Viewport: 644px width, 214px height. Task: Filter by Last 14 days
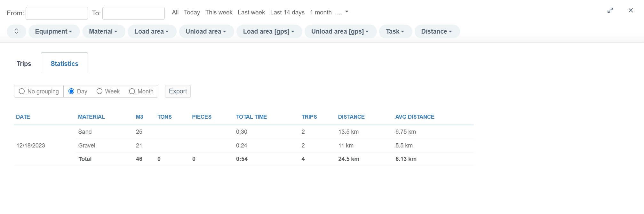coord(287,12)
